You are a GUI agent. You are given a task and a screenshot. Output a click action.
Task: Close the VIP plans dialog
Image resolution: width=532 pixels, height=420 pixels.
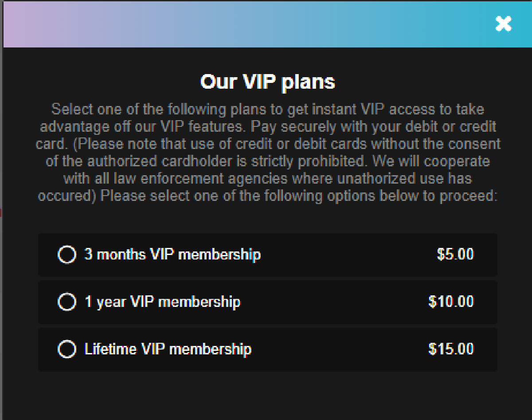tap(503, 24)
